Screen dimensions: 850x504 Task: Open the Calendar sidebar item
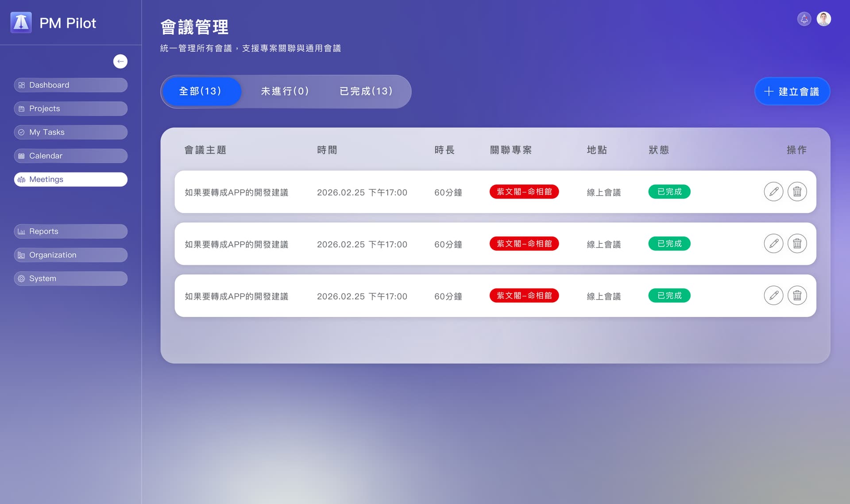point(71,156)
